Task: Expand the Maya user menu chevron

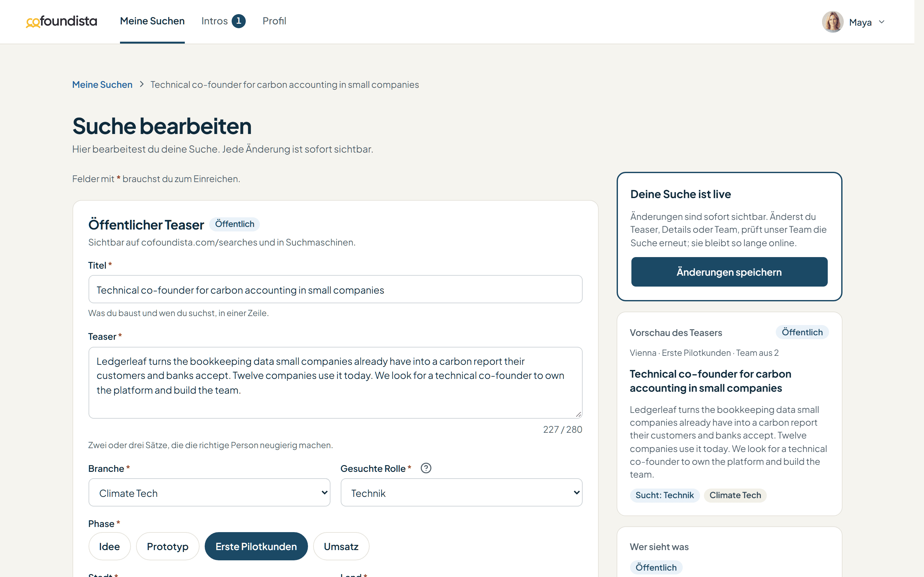Action: point(882,22)
